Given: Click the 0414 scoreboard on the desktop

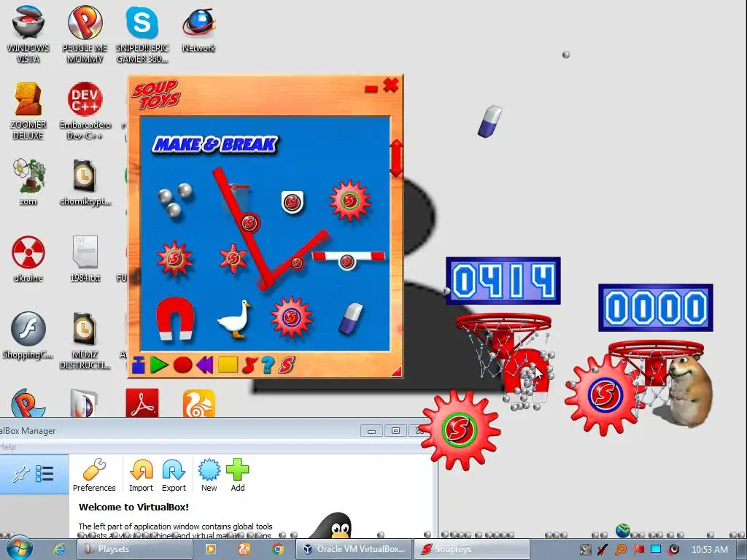Looking at the screenshot, I should pos(503,281).
